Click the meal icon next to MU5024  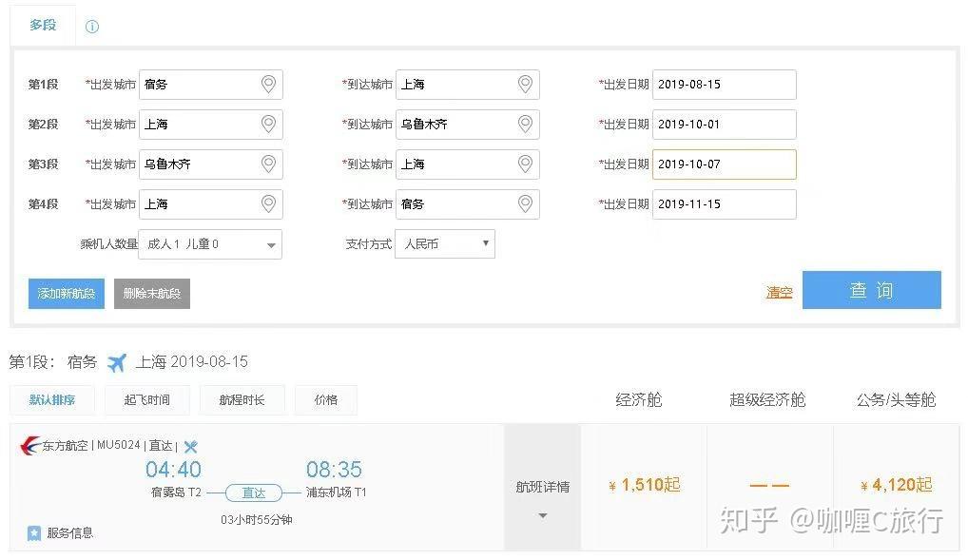[191, 447]
